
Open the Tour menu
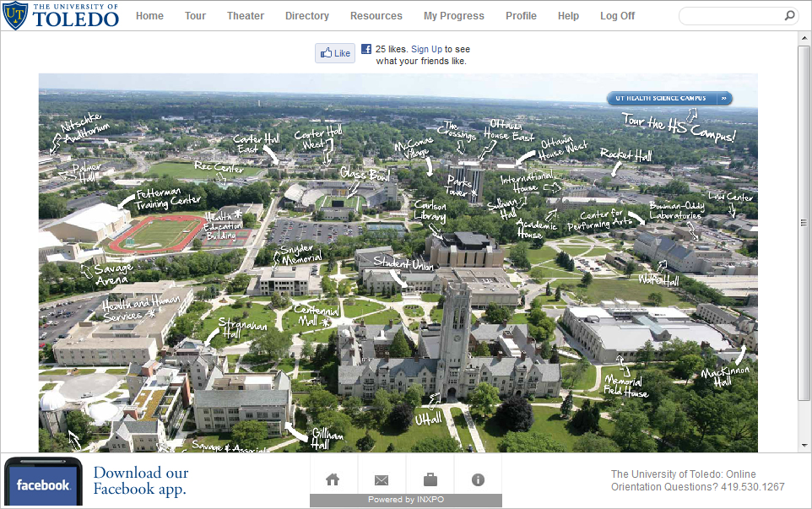tap(195, 16)
